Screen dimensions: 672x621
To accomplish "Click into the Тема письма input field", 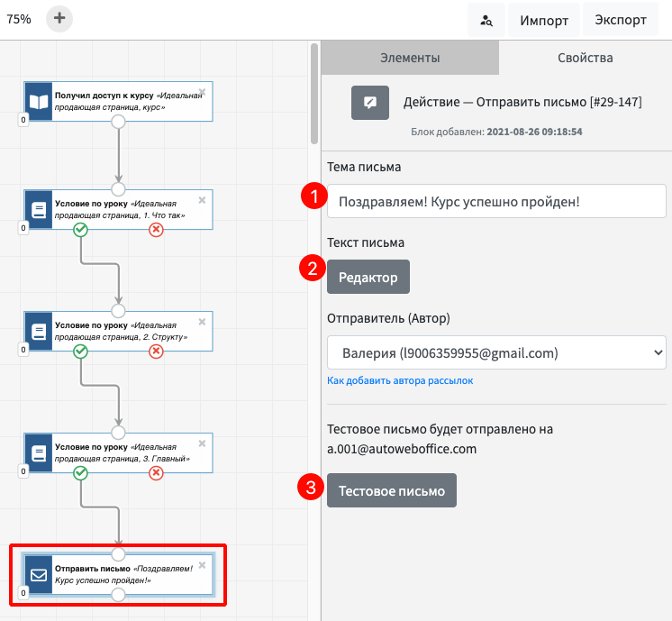I will click(495, 201).
